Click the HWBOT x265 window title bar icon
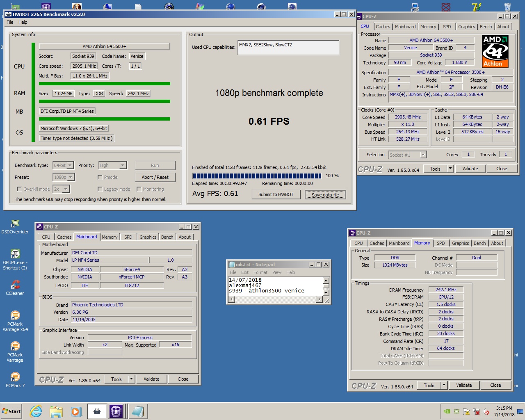Viewport: 525px width, 420px height. pos(8,14)
